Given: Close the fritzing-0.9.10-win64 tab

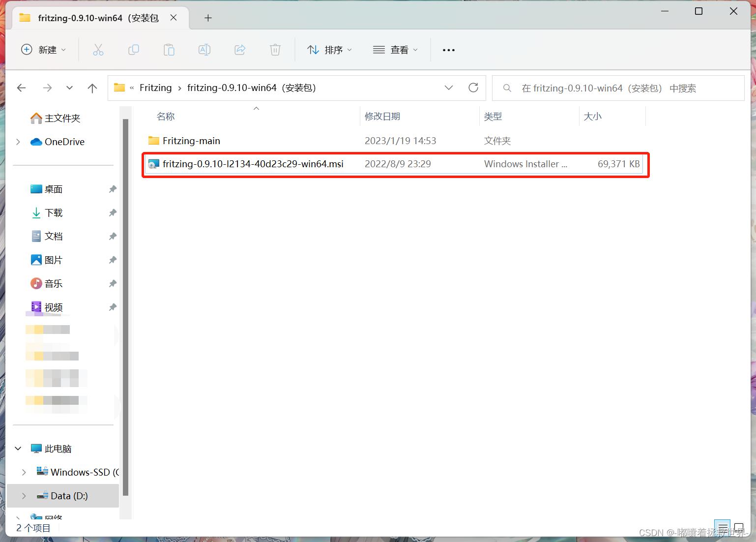Looking at the screenshot, I should point(174,18).
